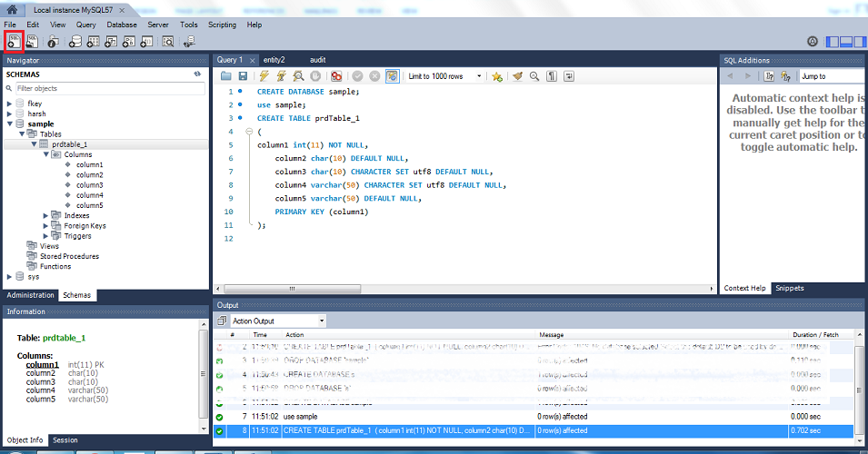Screen dimensions: 868x454
Task: Click the create new schema icon
Action: tap(75, 41)
